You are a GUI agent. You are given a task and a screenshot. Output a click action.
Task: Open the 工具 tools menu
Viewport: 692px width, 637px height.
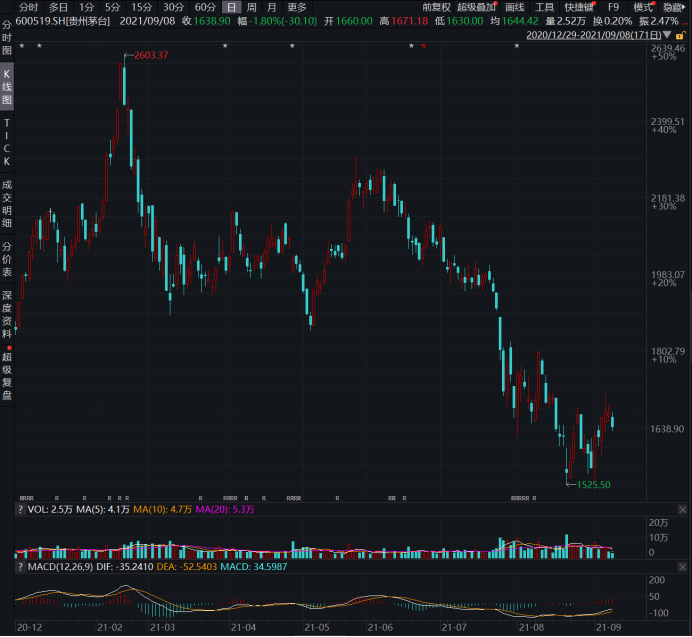click(x=544, y=7)
